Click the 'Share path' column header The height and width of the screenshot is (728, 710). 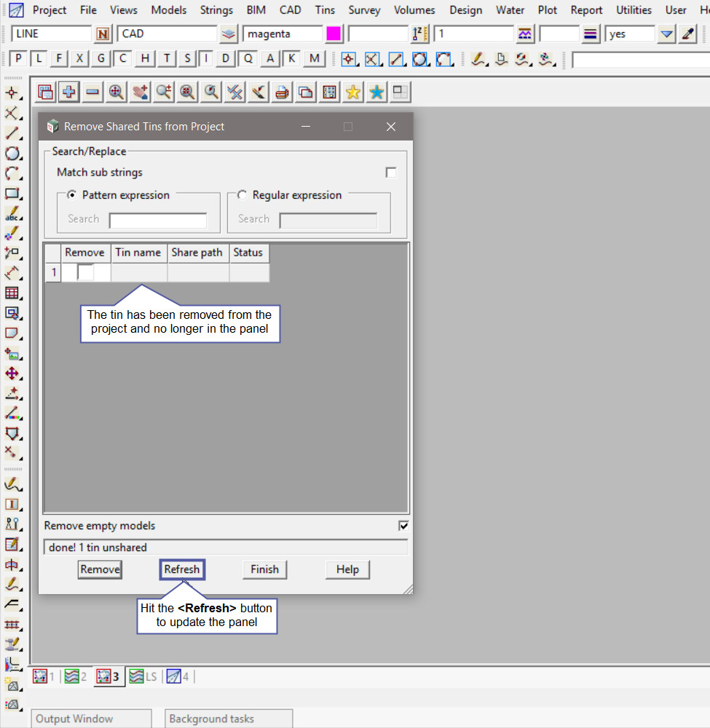tap(197, 253)
